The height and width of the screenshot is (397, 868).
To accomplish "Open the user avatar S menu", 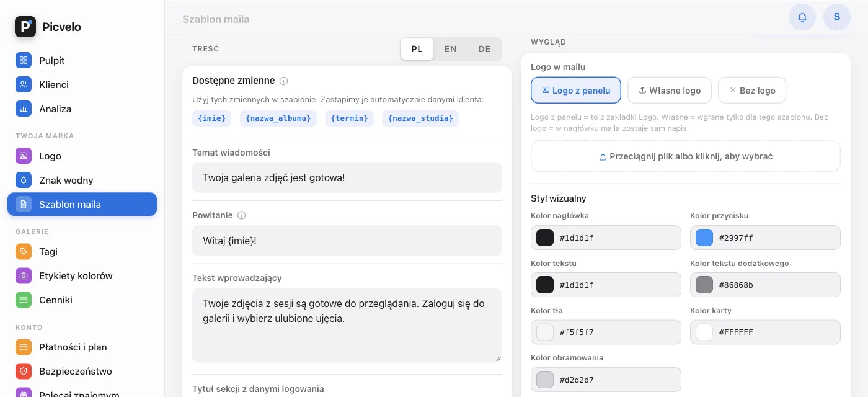I will pos(837,17).
